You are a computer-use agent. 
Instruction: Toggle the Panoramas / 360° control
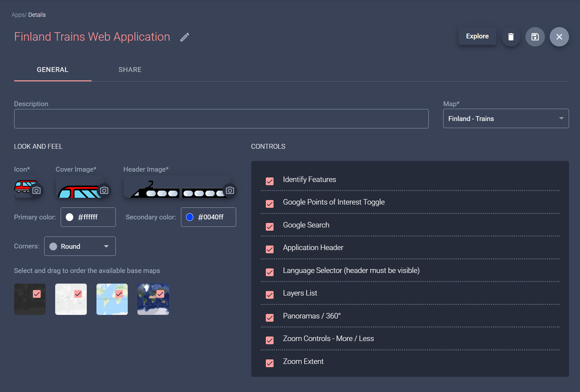tap(270, 318)
